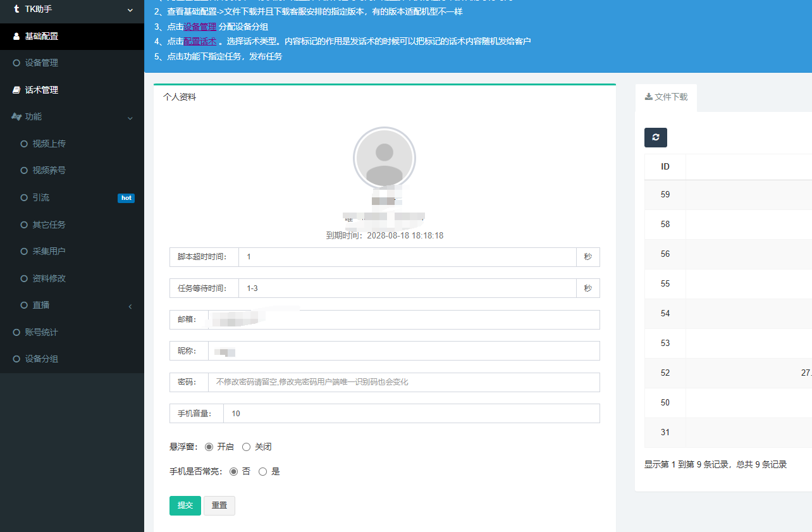Select the 文件下载 tab
The width and height of the screenshot is (812, 532).
tap(666, 97)
